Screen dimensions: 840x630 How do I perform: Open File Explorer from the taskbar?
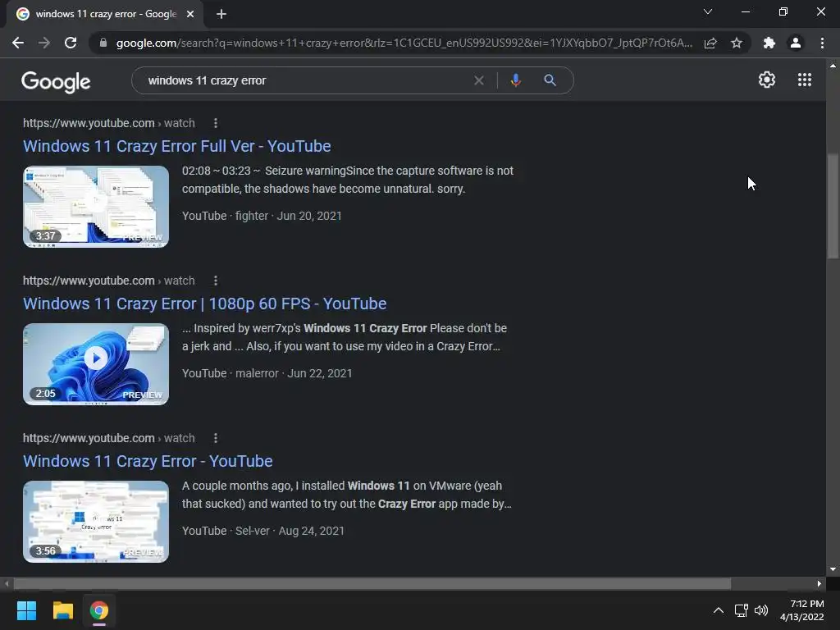click(62, 610)
